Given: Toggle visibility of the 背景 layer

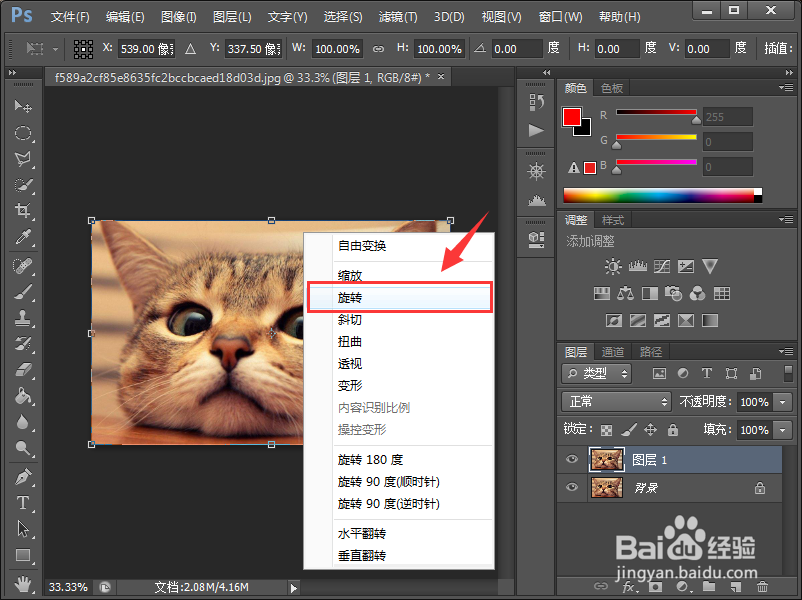Looking at the screenshot, I should (x=571, y=487).
